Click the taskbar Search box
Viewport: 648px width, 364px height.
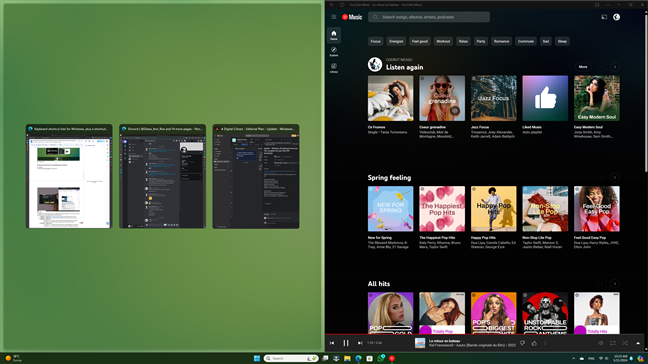[291, 358]
